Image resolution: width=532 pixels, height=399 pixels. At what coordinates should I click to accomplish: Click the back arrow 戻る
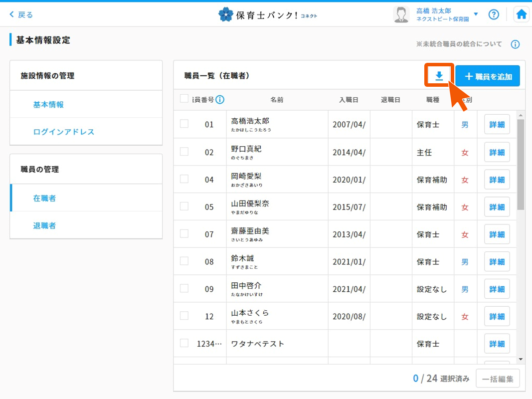point(21,14)
